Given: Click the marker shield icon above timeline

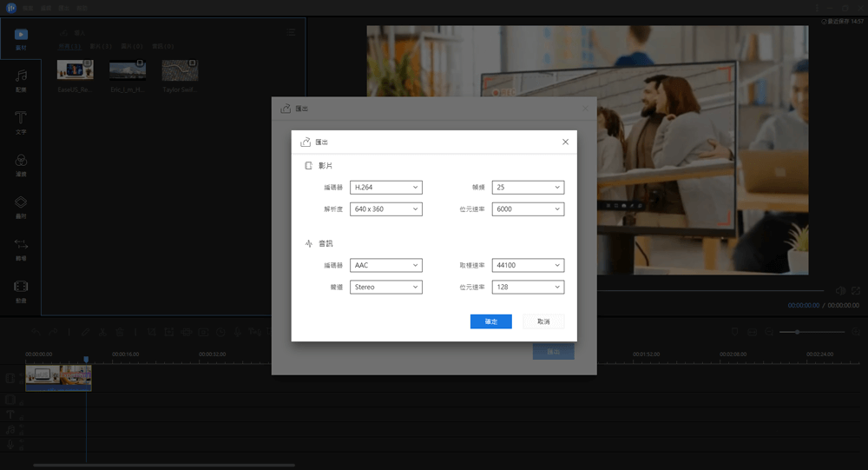Looking at the screenshot, I should click(735, 332).
